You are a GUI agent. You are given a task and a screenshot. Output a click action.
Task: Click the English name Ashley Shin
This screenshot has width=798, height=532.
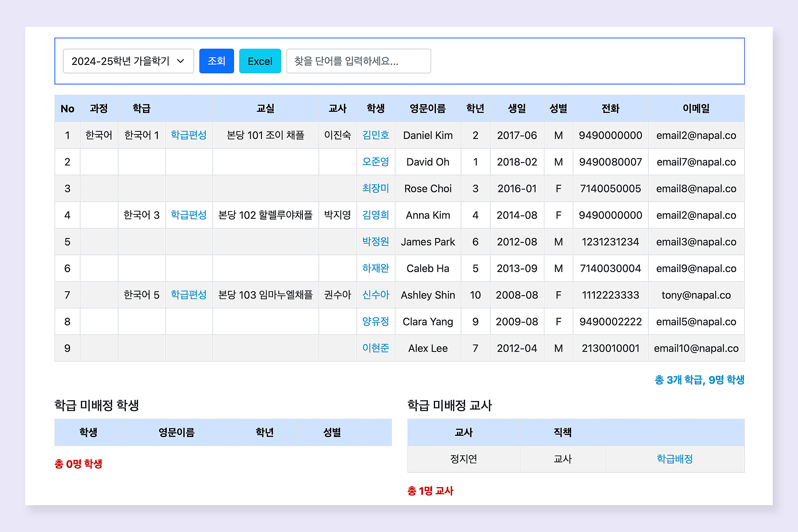click(x=428, y=295)
